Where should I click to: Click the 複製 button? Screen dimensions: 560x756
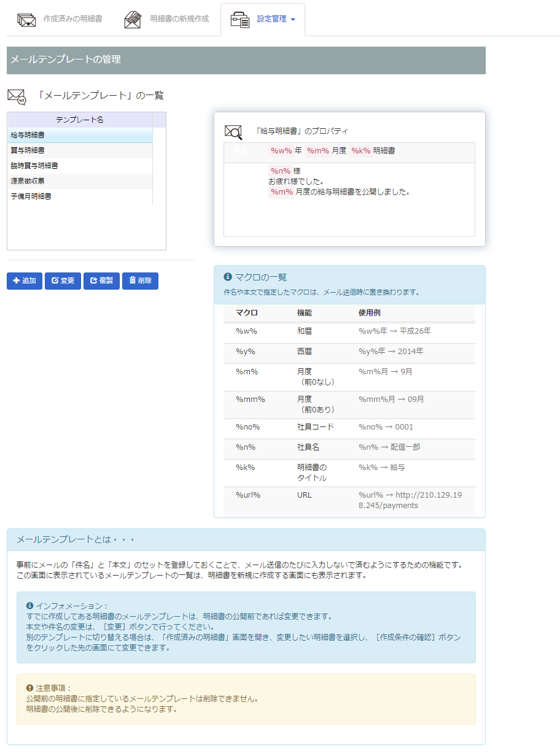[101, 281]
